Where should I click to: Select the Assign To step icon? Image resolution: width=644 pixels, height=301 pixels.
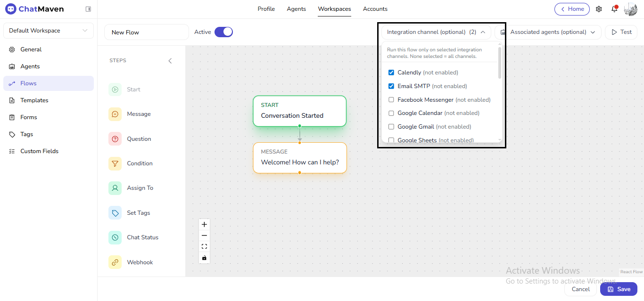coord(114,187)
